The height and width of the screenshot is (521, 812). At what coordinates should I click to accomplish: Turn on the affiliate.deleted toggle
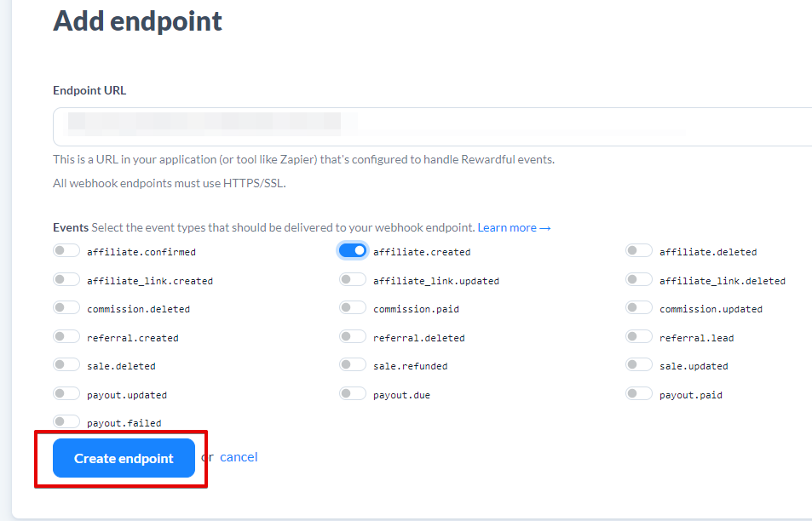pyautogui.click(x=638, y=251)
